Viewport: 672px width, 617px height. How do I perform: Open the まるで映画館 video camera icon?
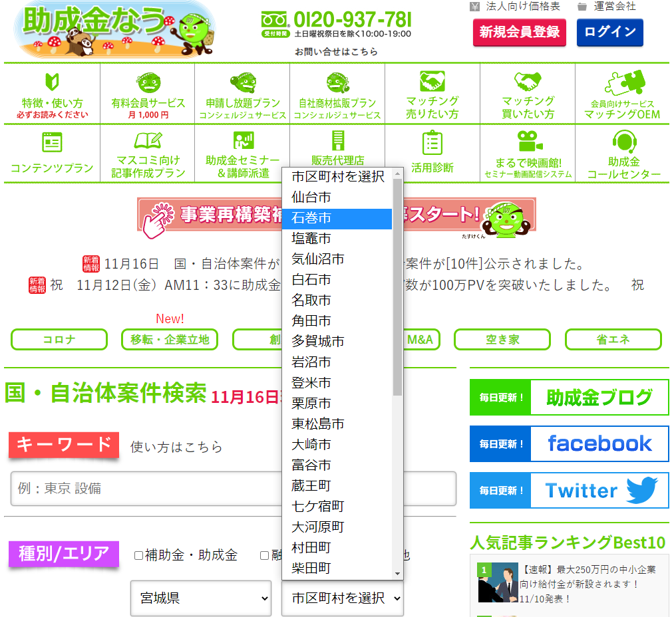point(529,142)
